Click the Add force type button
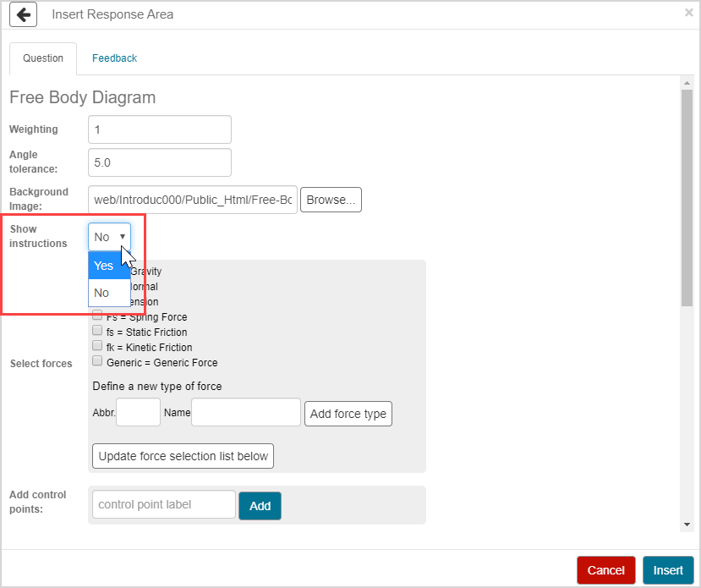Screen dimensions: 701x588 348,414
